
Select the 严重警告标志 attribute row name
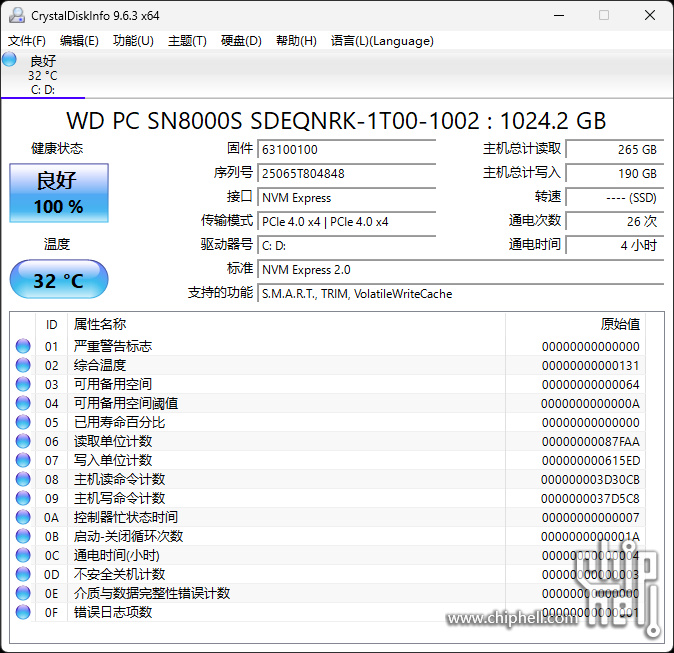coord(113,346)
